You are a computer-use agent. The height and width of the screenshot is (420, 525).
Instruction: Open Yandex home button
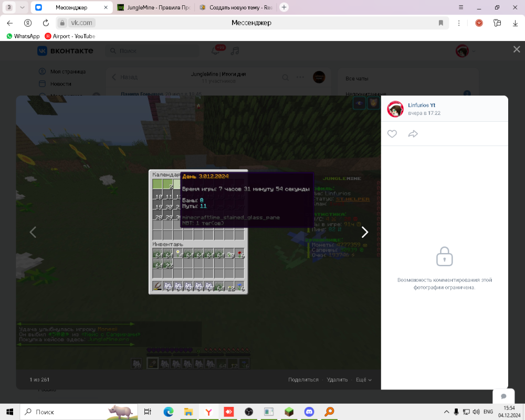pyautogui.click(x=28, y=23)
